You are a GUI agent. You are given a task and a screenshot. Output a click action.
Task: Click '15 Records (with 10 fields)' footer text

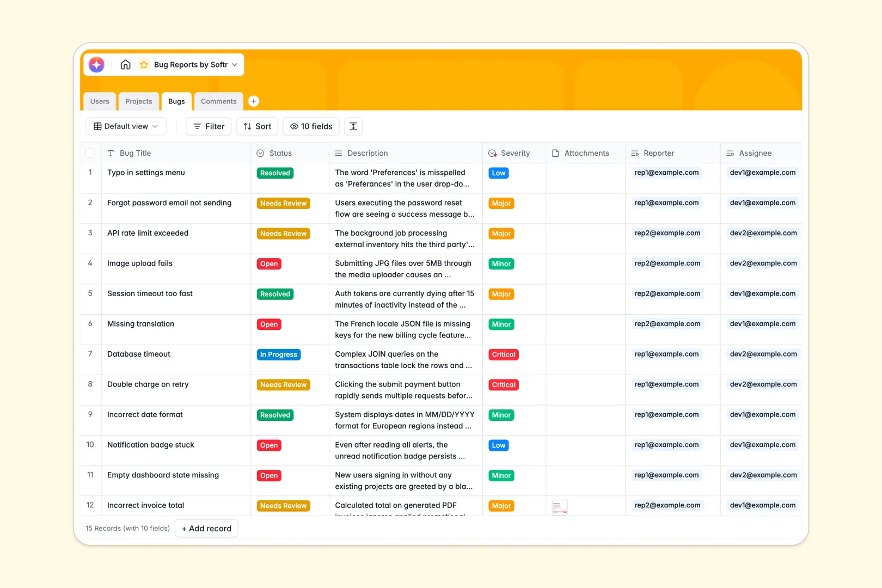pos(128,529)
